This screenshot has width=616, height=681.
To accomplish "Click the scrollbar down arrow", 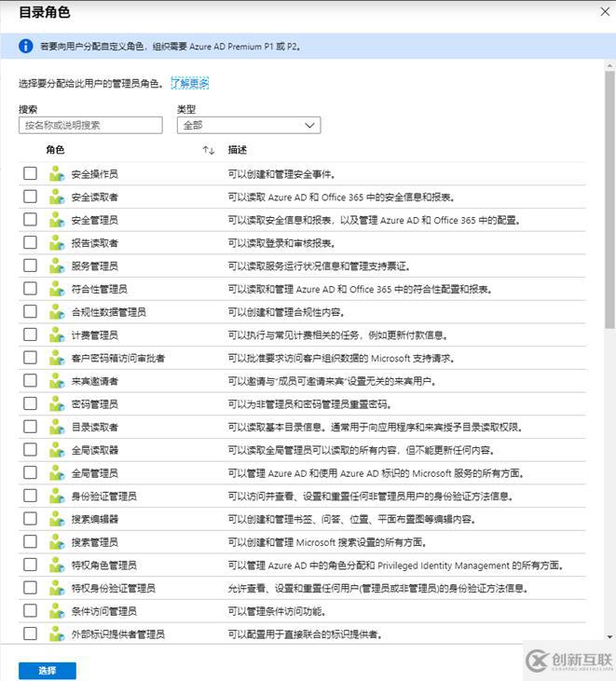I will tap(609, 636).
